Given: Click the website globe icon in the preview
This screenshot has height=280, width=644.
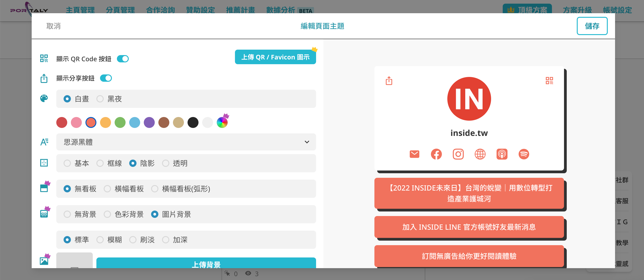Looking at the screenshot, I should 480,154.
